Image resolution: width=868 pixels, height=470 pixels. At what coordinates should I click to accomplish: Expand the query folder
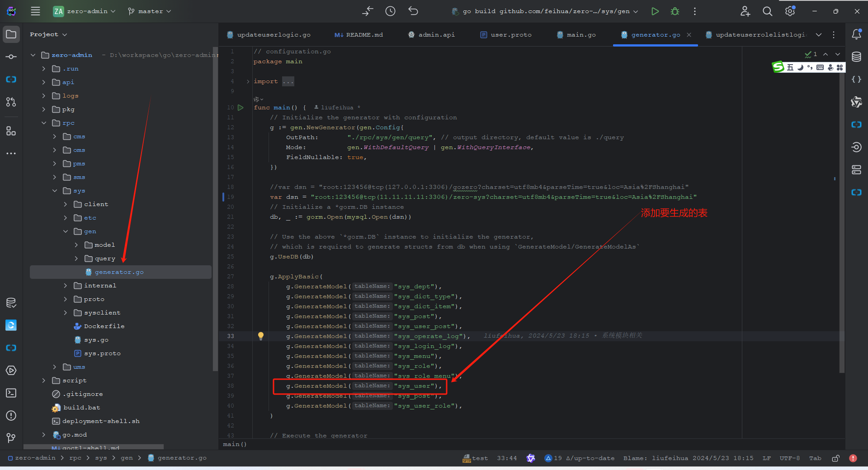pos(76,258)
